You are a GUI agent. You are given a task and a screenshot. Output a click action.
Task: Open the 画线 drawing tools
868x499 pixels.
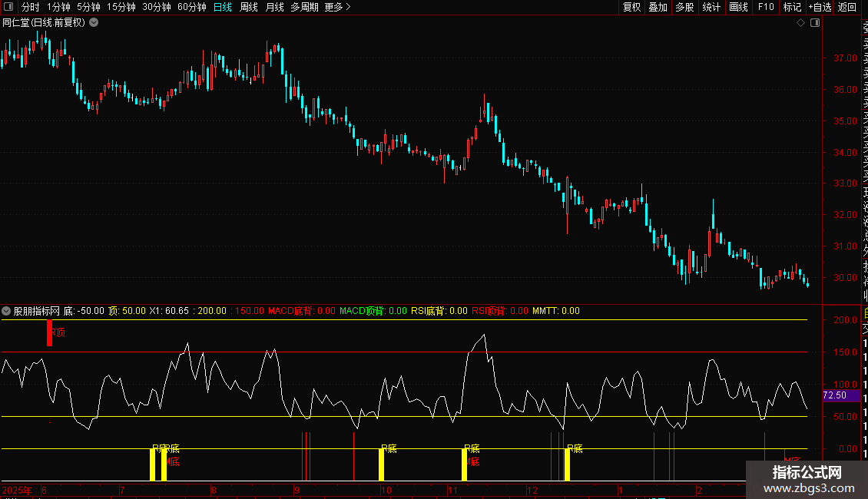pyautogui.click(x=738, y=7)
